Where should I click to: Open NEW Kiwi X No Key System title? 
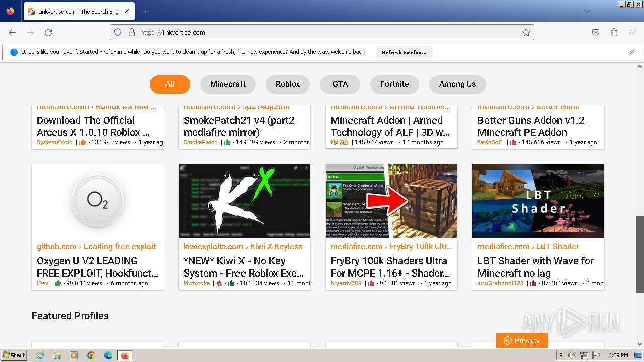coord(244,267)
